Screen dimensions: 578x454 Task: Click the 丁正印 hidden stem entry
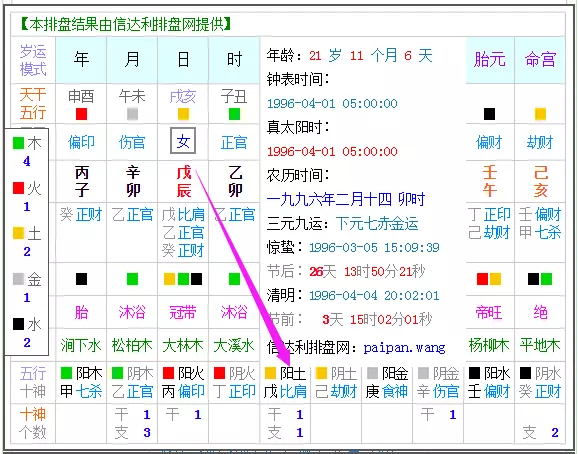pyautogui.click(x=489, y=214)
